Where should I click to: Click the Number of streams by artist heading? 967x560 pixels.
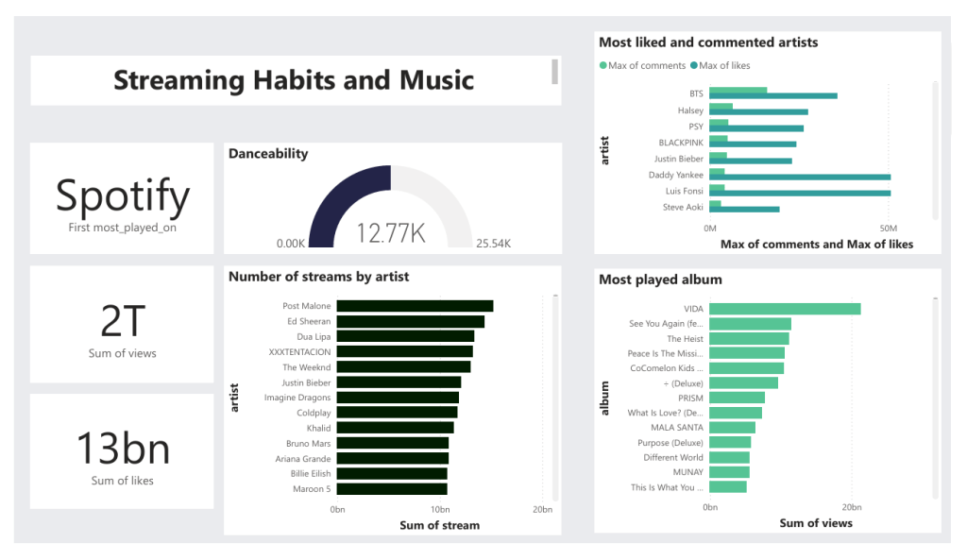[319, 277]
